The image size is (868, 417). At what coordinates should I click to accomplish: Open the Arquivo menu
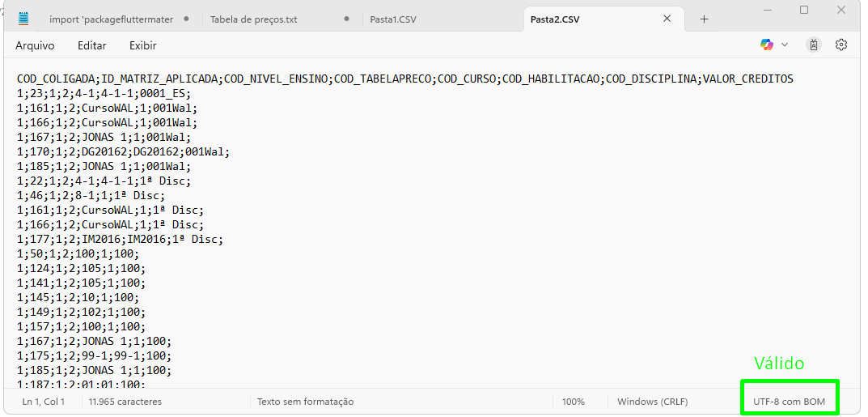click(x=35, y=46)
